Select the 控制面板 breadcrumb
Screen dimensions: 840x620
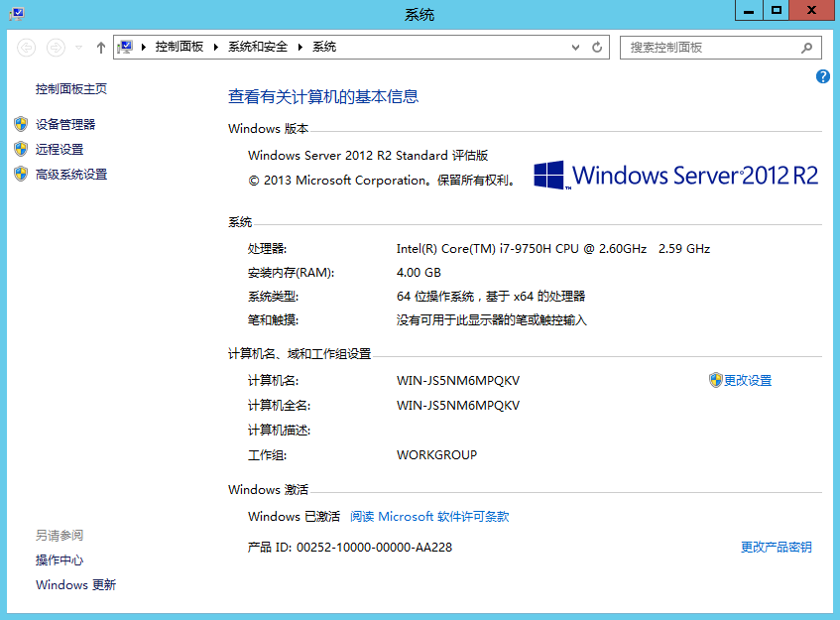pyautogui.click(x=180, y=48)
